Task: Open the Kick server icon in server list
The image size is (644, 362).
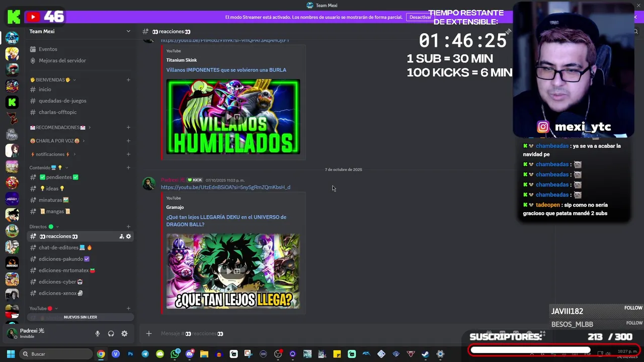Action: tap(12, 102)
